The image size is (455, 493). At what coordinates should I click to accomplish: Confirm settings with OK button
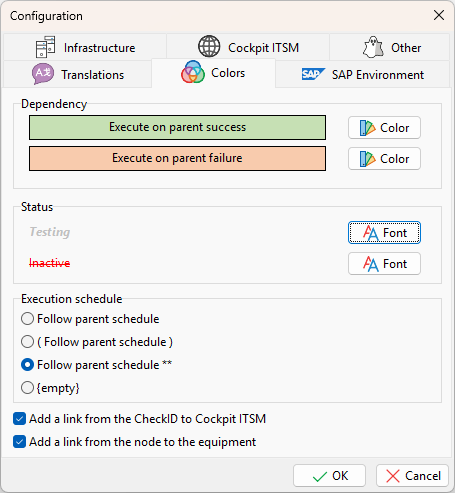329,476
